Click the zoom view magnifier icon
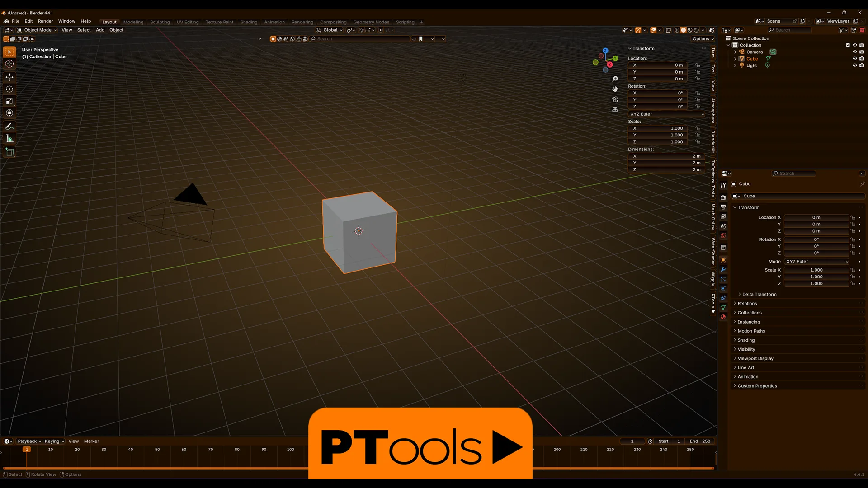 [x=615, y=79]
